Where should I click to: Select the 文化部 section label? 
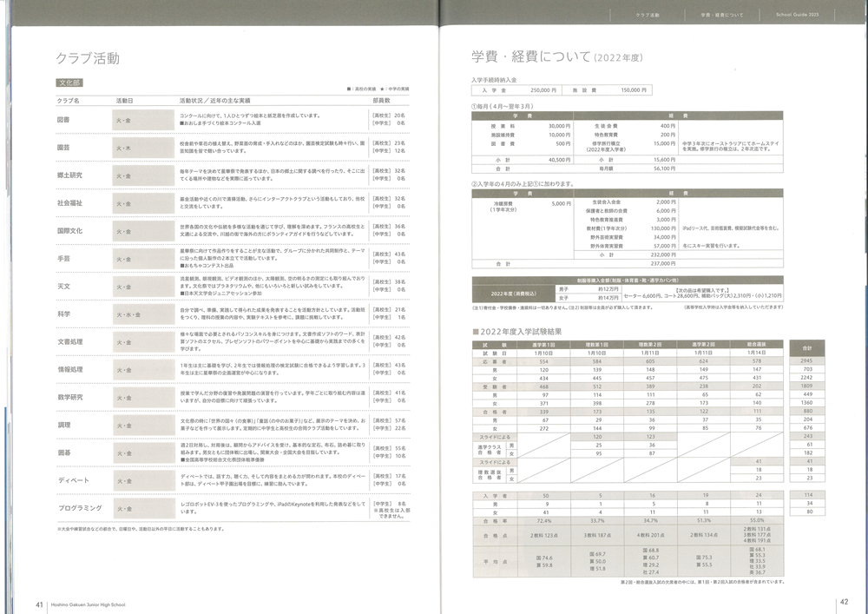tap(69, 83)
